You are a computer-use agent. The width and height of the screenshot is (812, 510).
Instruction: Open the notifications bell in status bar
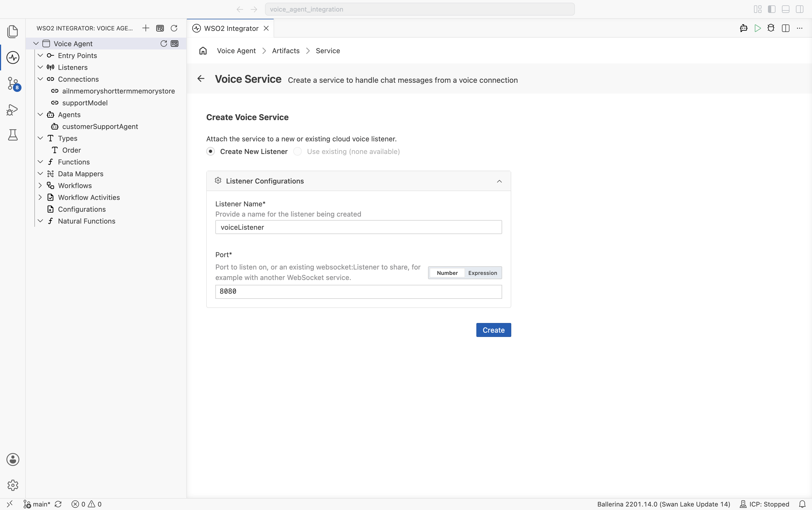pyautogui.click(x=803, y=504)
